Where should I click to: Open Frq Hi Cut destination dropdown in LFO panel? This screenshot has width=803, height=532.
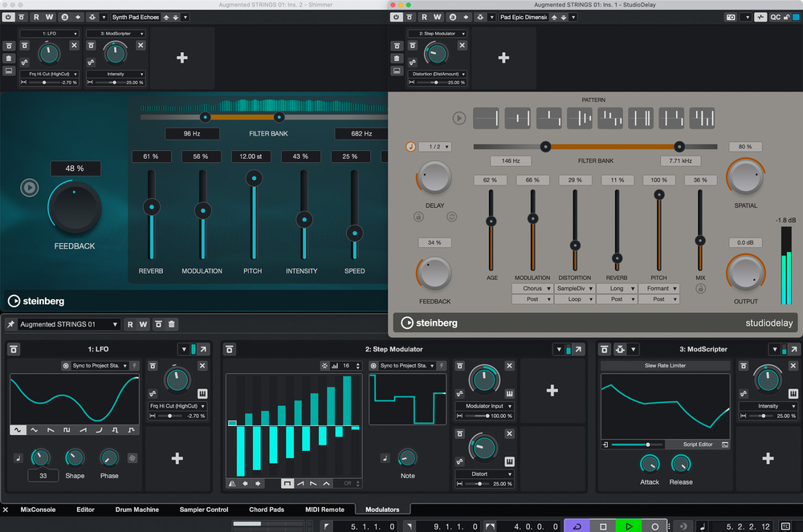click(x=177, y=406)
